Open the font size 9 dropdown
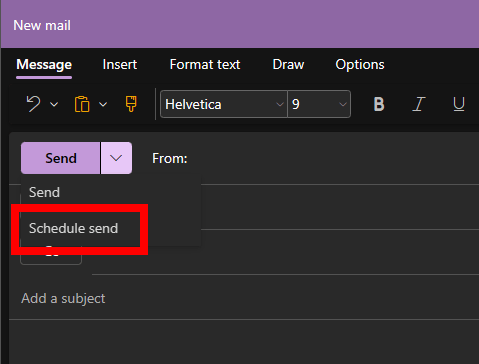This screenshot has height=364, width=479. [319, 104]
